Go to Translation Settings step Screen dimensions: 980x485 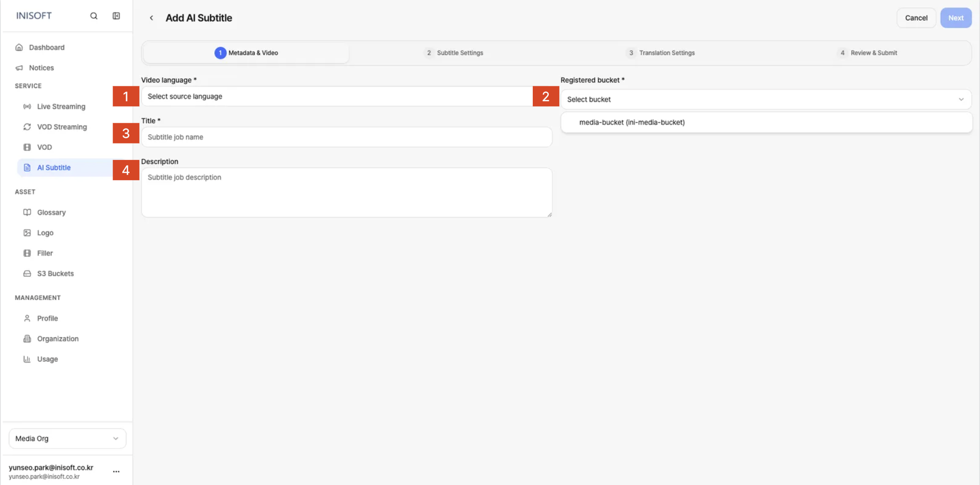660,53
